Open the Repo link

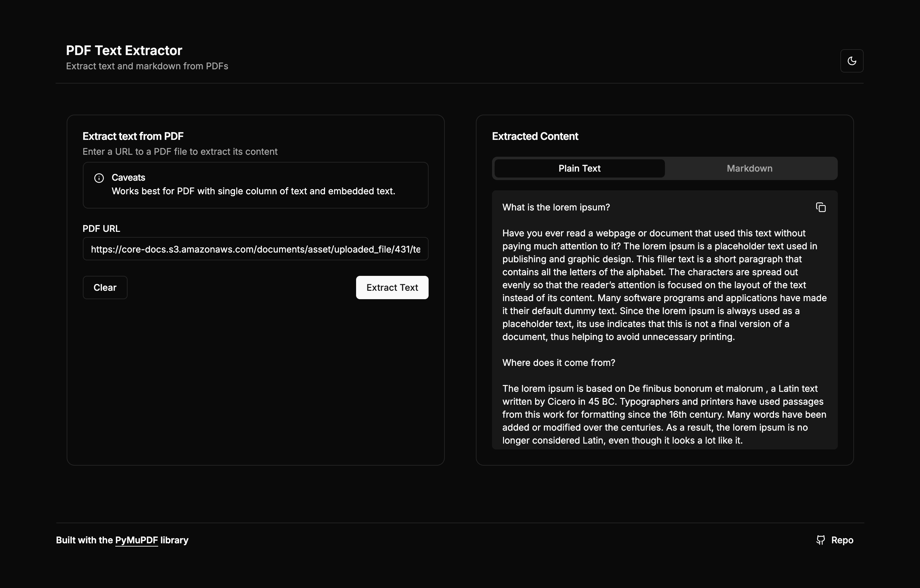(842, 540)
